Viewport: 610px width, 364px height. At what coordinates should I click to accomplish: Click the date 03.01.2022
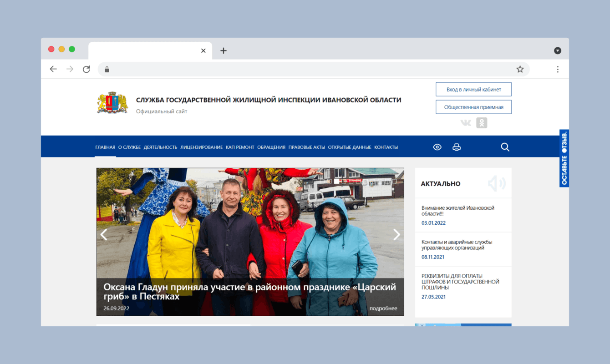coord(433,223)
